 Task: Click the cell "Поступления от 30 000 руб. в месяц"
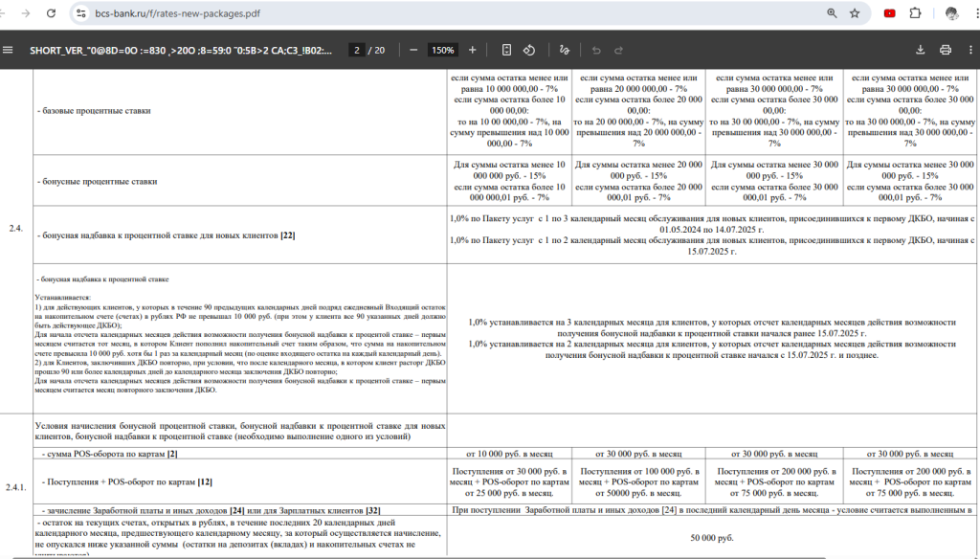tap(509, 482)
